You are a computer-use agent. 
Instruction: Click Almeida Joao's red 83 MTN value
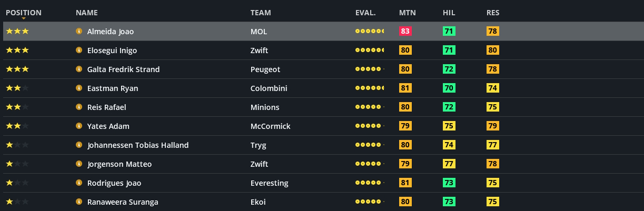(405, 32)
